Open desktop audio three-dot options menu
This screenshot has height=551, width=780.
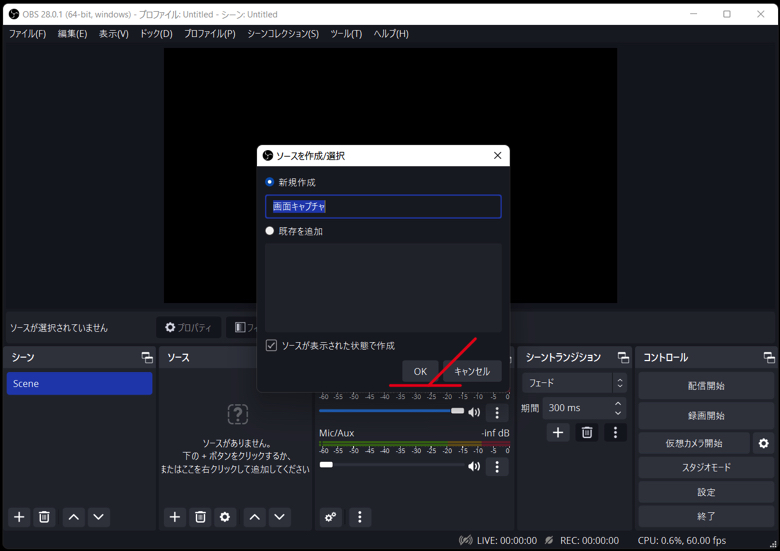(x=497, y=412)
